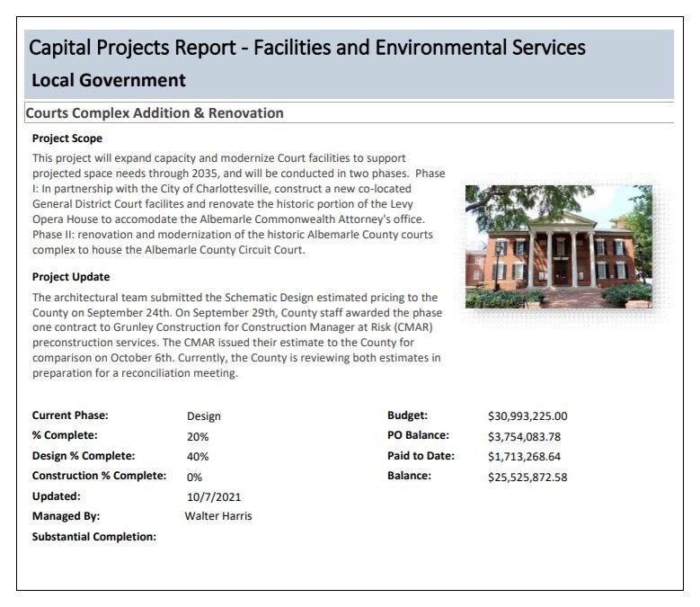Click the 'Updated:' label
This screenshot has height=607, width=700.
(x=57, y=496)
